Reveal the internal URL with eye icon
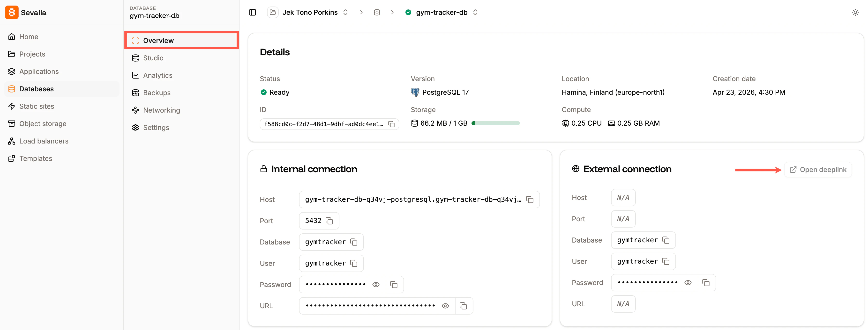The image size is (868, 330). click(x=445, y=306)
